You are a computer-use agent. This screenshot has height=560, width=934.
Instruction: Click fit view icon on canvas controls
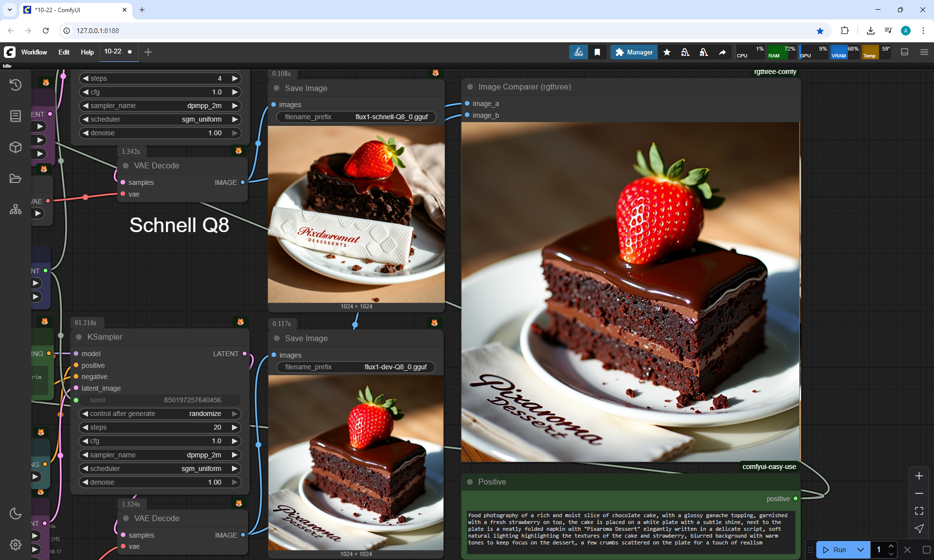[919, 511]
